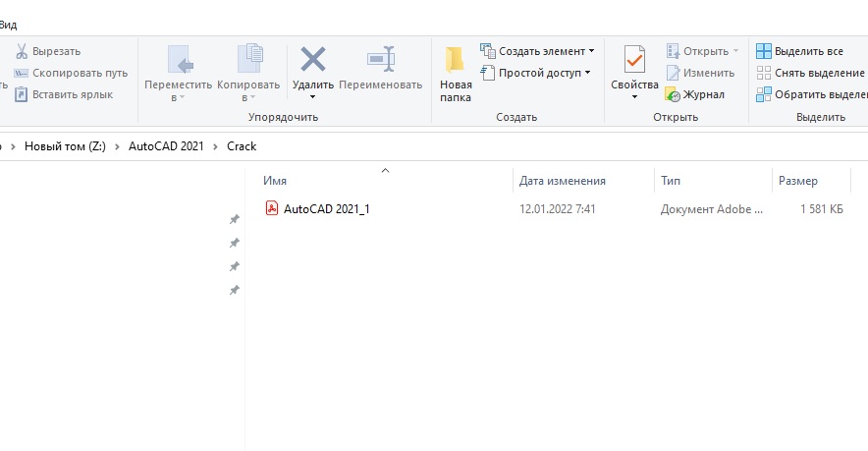Screen dimensions: 868x451
Task: Click the Properties (Свойства) checkmark icon
Action: 634,60
